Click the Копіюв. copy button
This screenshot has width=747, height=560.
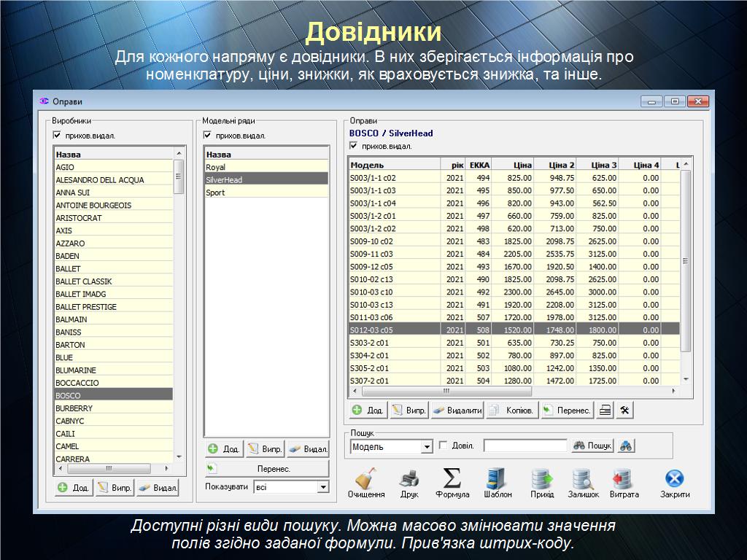513,411
